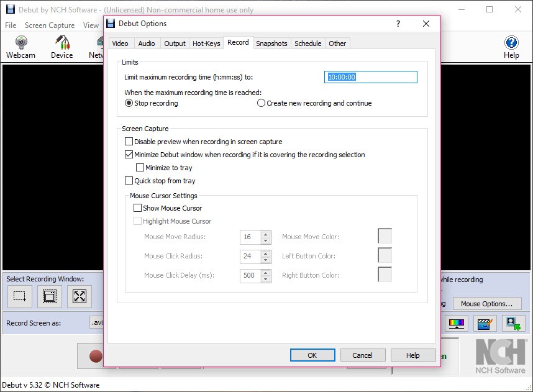The width and height of the screenshot is (533, 392).
Task: Open video effects clapperboard icon
Action: 485,323
